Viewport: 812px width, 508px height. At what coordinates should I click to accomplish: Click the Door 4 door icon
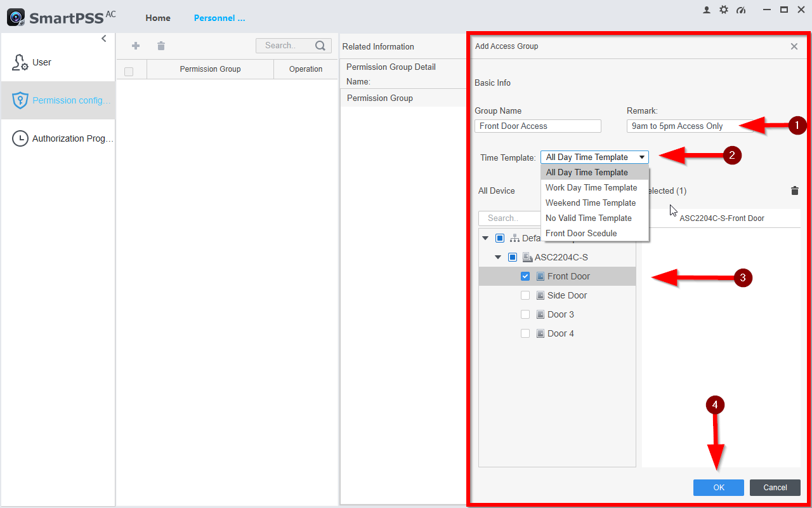tap(540, 333)
